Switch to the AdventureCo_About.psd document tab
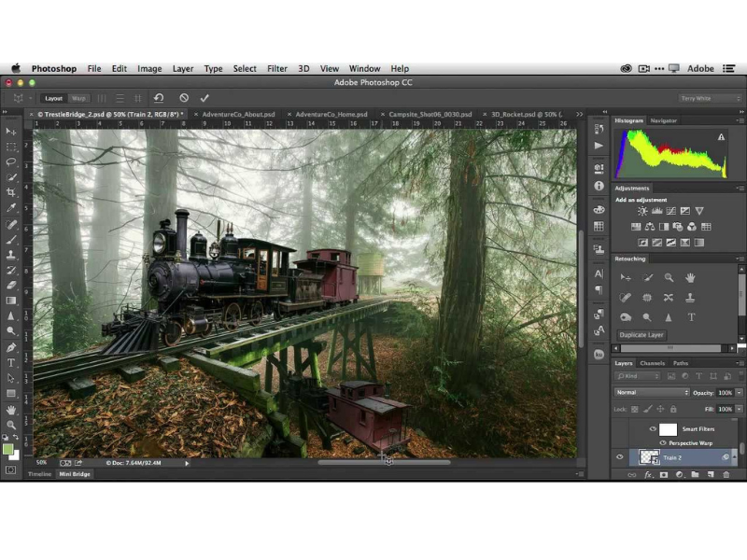This screenshot has width=747, height=560. 238,114
